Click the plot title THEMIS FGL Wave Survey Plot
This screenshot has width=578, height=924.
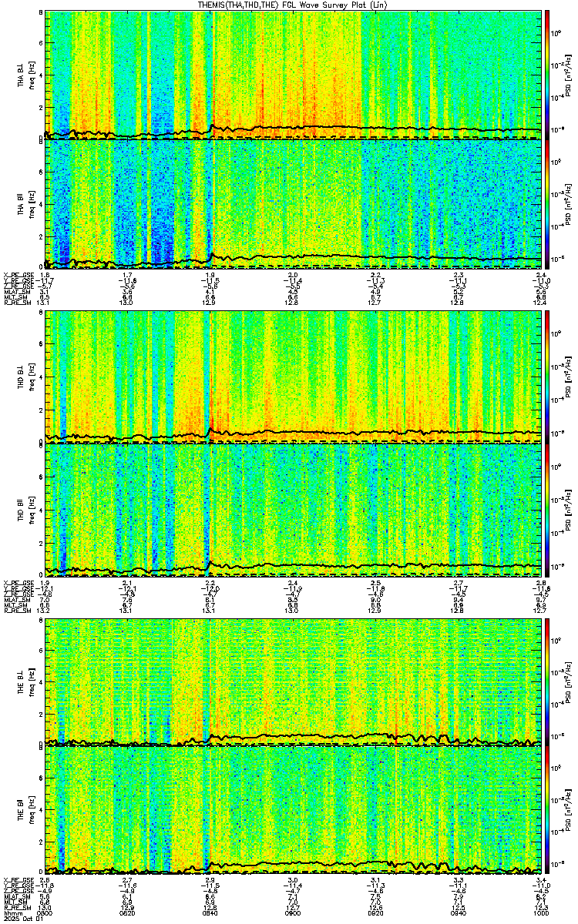pos(293,5)
